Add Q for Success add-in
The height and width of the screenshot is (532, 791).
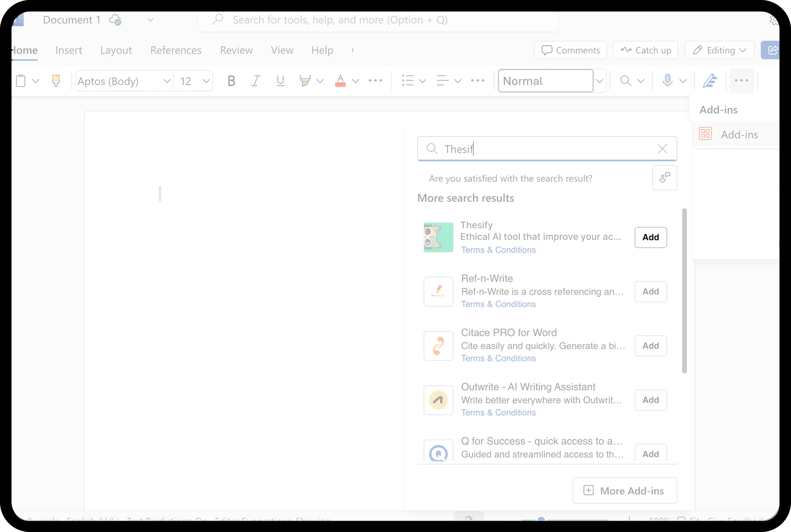click(651, 453)
